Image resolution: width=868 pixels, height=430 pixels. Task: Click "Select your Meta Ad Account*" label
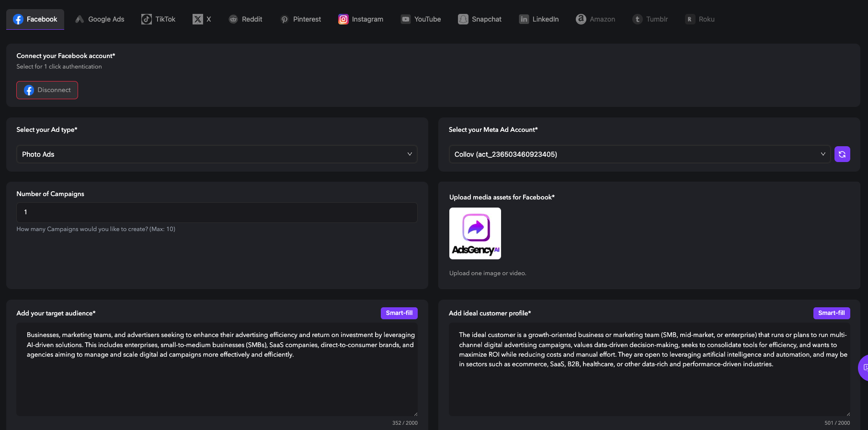[493, 129]
